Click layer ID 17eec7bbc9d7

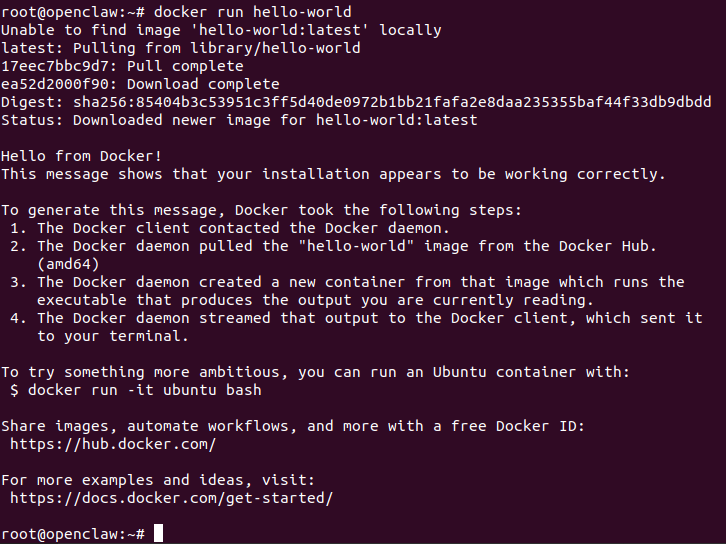pyautogui.click(x=53, y=66)
